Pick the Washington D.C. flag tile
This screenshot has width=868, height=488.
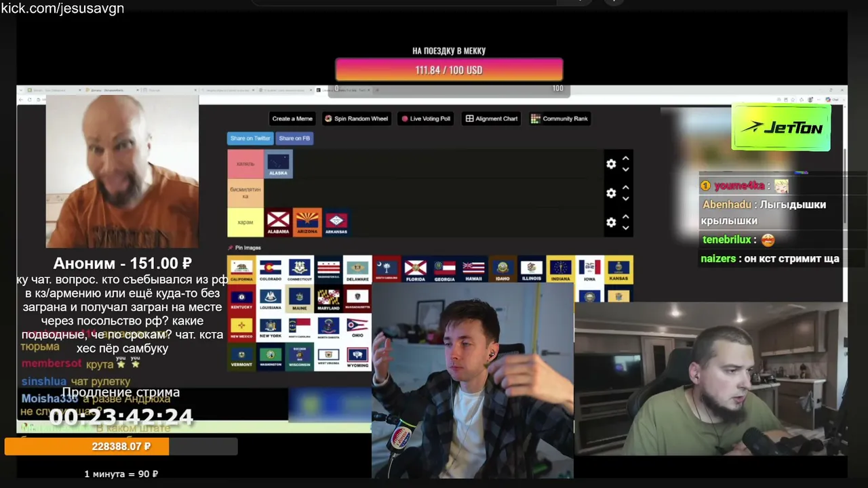coord(329,270)
